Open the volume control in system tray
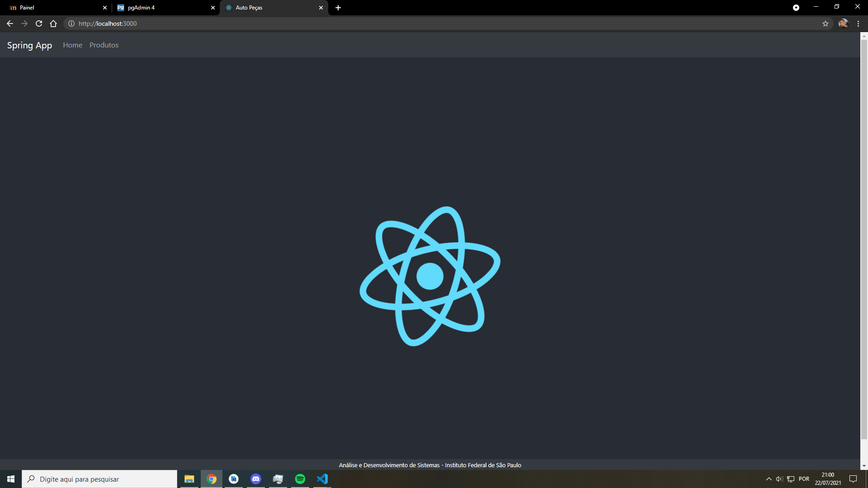The height and width of the screenshot is (488, 868). [x=779, y=479]
